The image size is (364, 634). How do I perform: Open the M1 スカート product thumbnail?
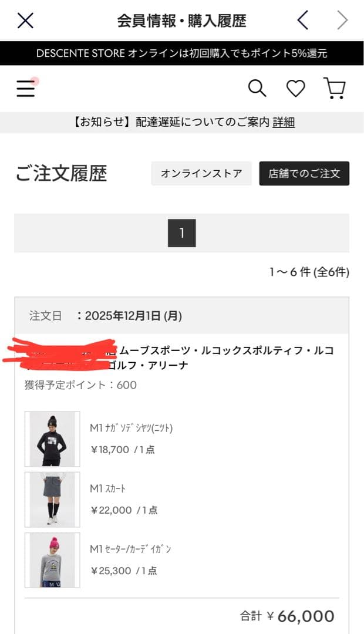click(x=52, y=498)
